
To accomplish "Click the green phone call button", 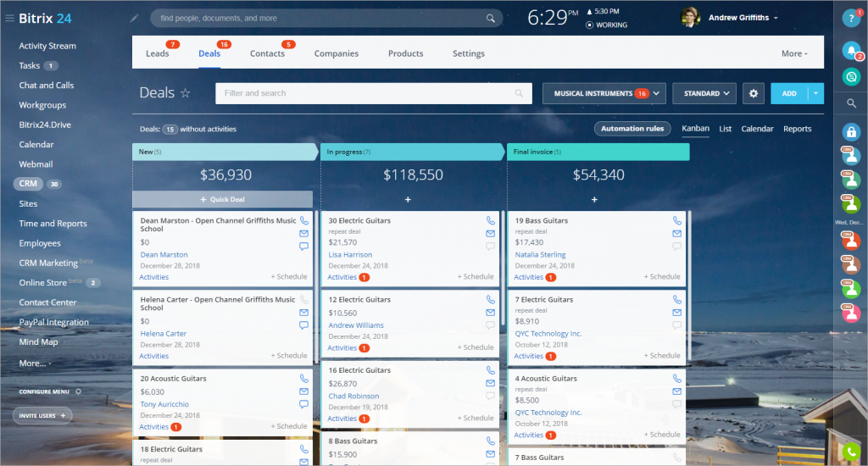I will [x=851, y=452].
